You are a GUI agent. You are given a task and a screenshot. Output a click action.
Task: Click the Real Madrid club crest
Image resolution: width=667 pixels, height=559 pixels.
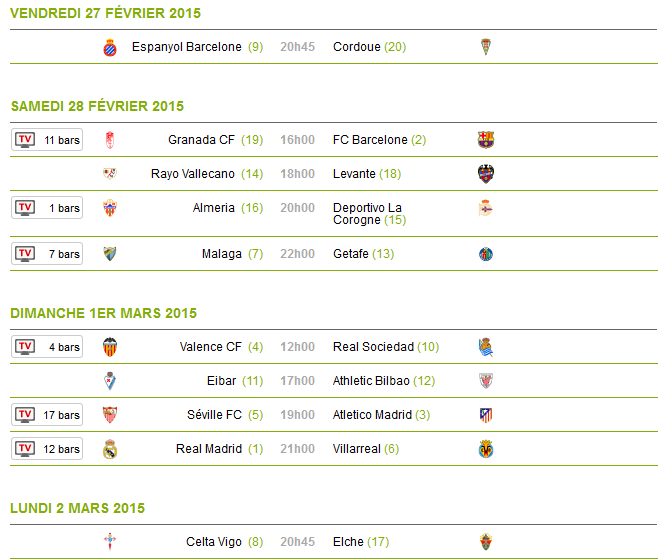click(x=110, y=449)
